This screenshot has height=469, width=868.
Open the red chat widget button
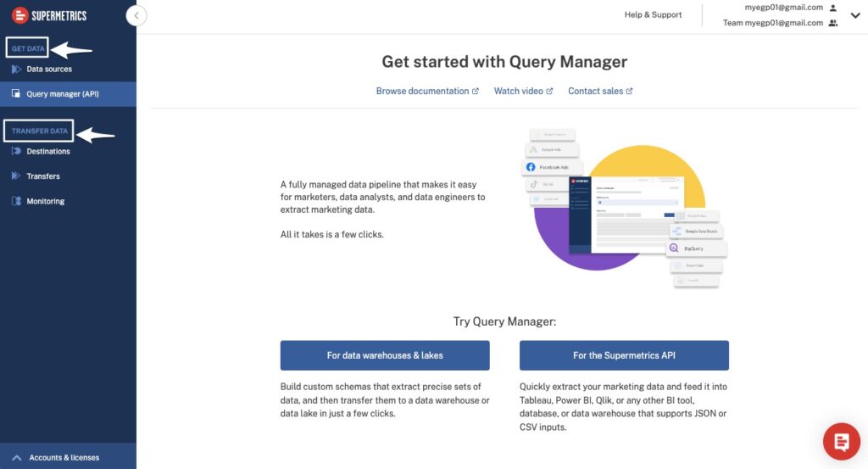pyautogui.click(x=842, y=441)
